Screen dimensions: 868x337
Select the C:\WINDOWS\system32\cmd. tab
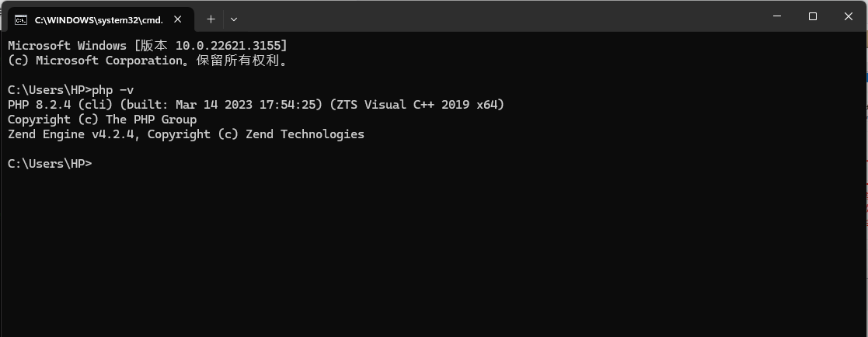tap(99, 19)
